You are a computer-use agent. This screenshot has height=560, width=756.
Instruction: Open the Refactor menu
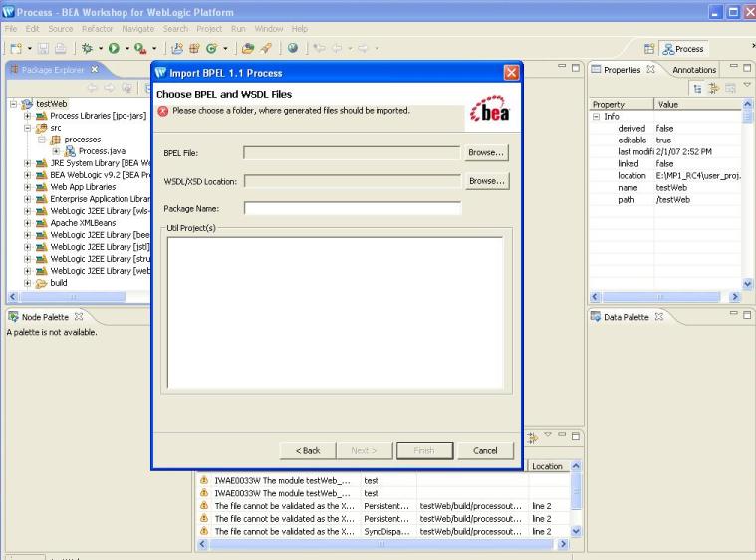(97, 29)
